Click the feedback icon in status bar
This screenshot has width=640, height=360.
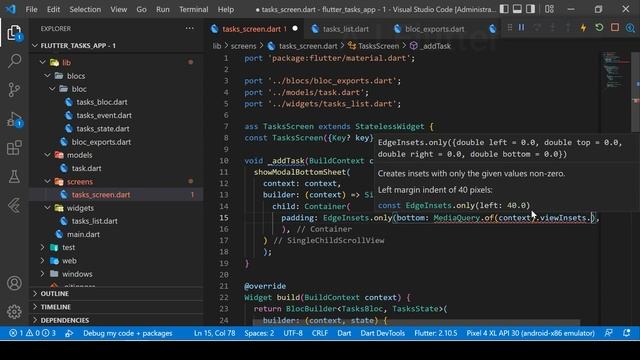[609, 333]
